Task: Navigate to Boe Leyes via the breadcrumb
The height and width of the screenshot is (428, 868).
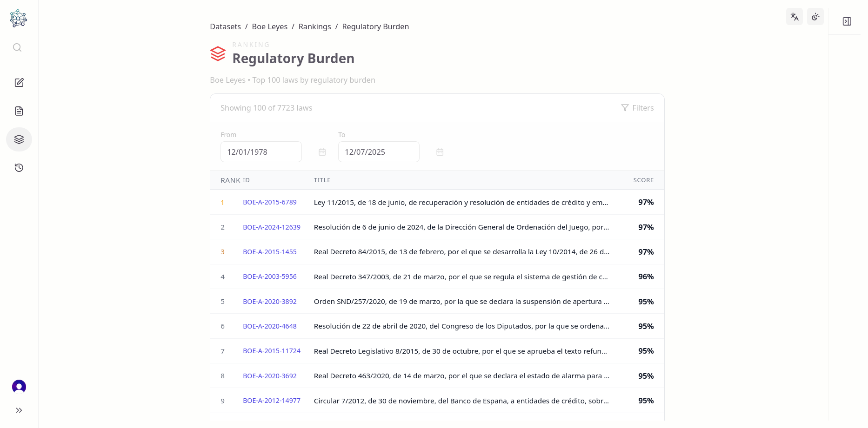Action: click(x=269, y=26)
